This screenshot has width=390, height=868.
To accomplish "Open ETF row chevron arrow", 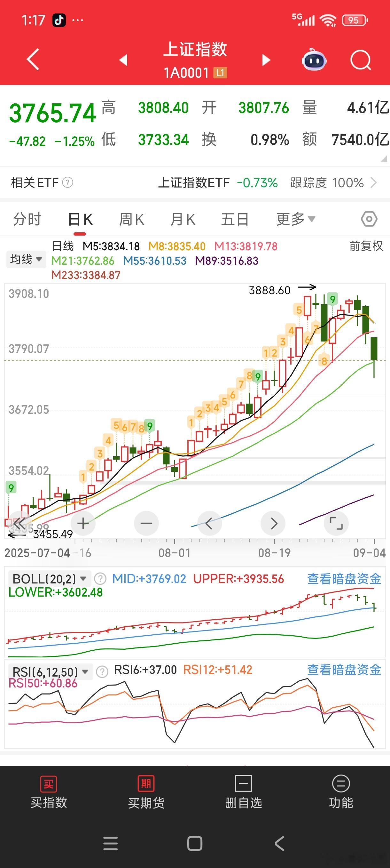I will 373,183.
